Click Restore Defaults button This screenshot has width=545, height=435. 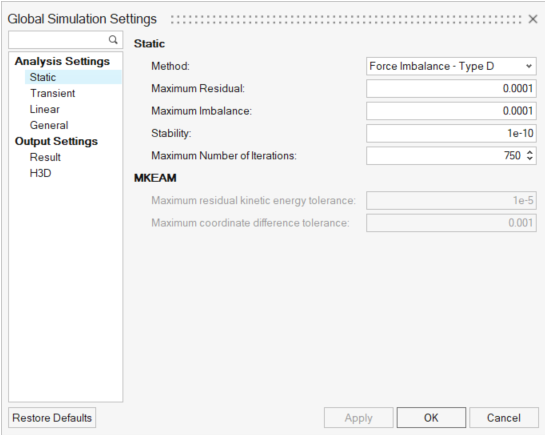[x=52, y=418]
